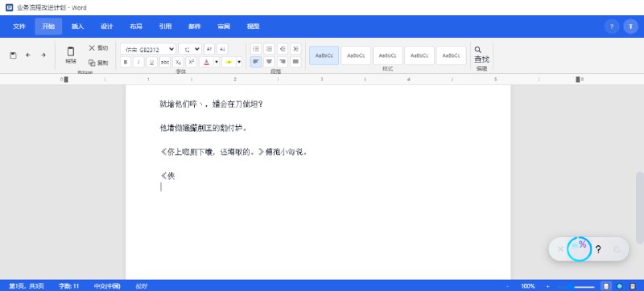This screenshot has height=291, width=644.
Task: Click the magnifier find icon
Action: click(477, 50)
